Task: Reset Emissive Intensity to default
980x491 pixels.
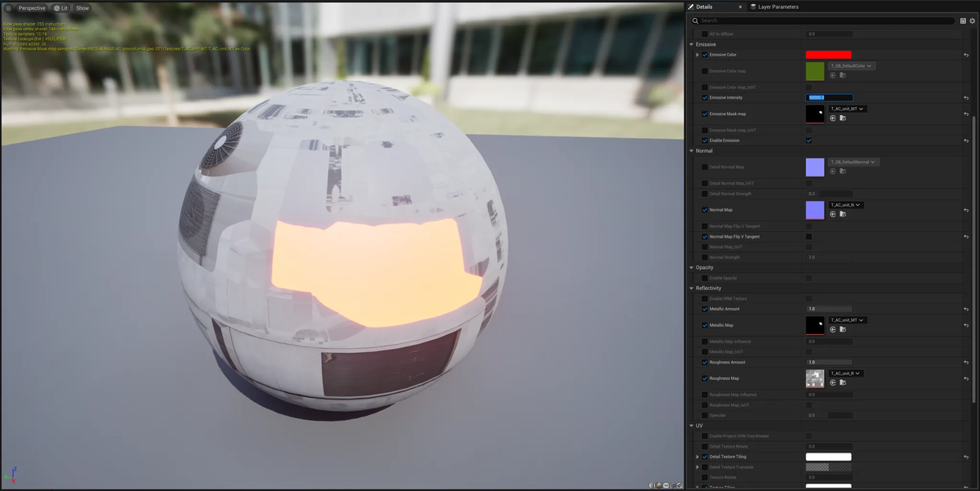Action: 966,97
